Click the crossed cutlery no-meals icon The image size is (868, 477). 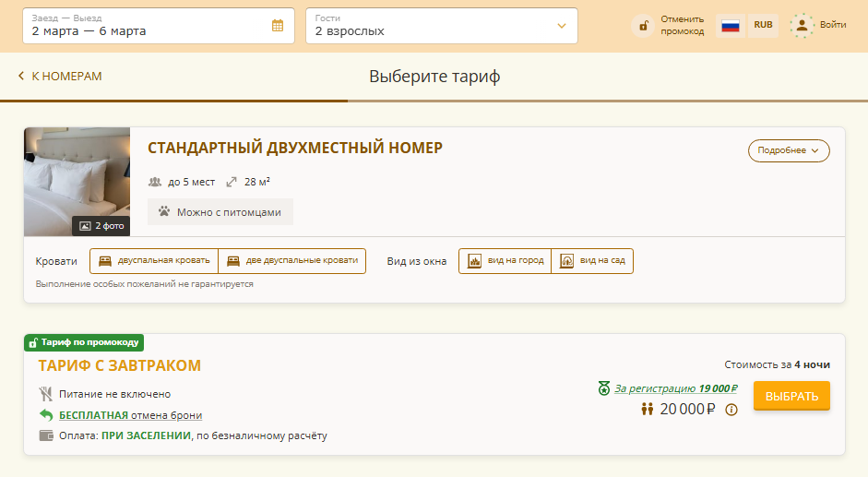45,394
